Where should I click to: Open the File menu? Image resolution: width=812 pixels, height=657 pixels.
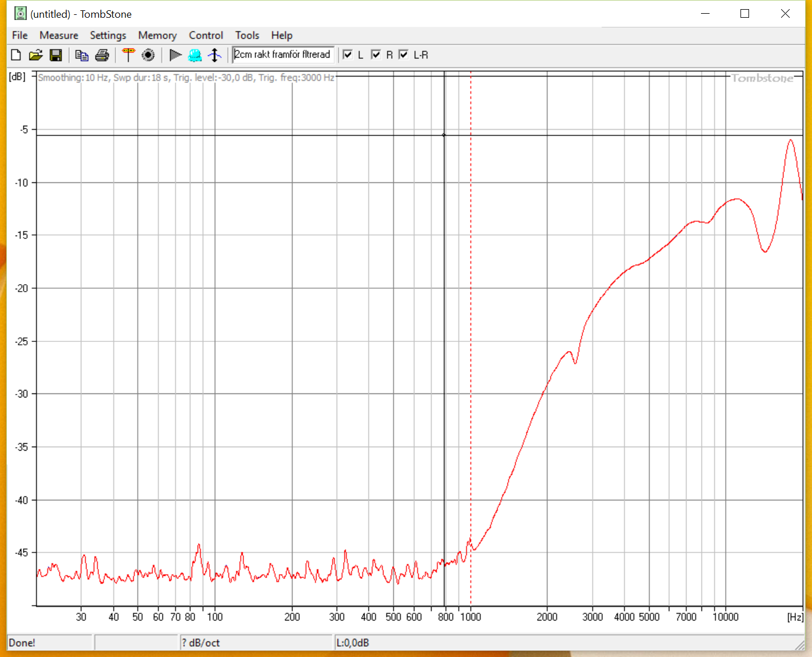pyautogui.click(x=20, y=35)
